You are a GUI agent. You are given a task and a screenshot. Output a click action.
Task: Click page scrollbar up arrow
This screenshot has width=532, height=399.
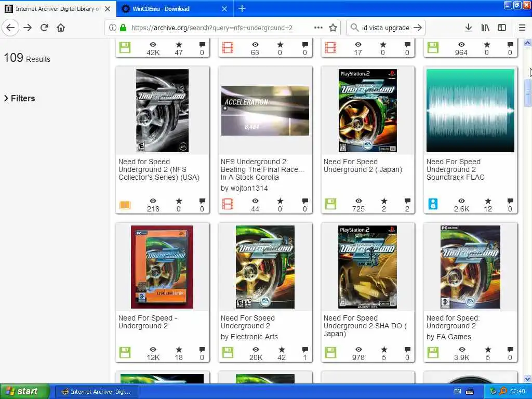pos(528,43)
